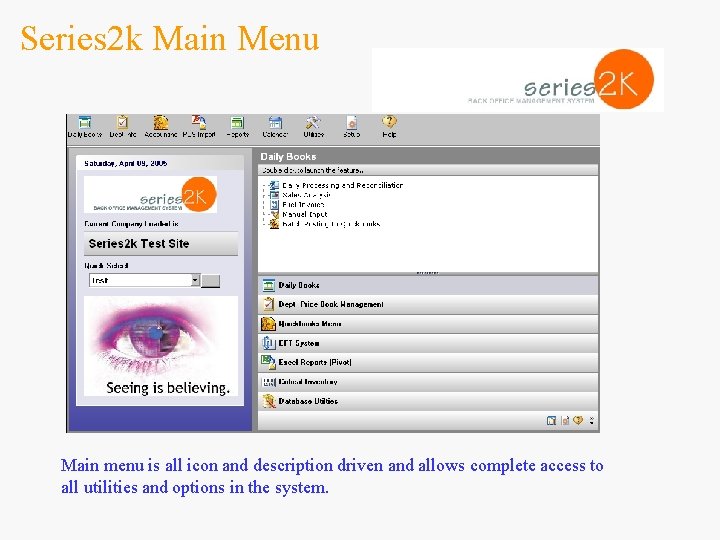Click the Quick Select text field showing Test
Screen dimensions: 720x540
(x=140, y=280)
